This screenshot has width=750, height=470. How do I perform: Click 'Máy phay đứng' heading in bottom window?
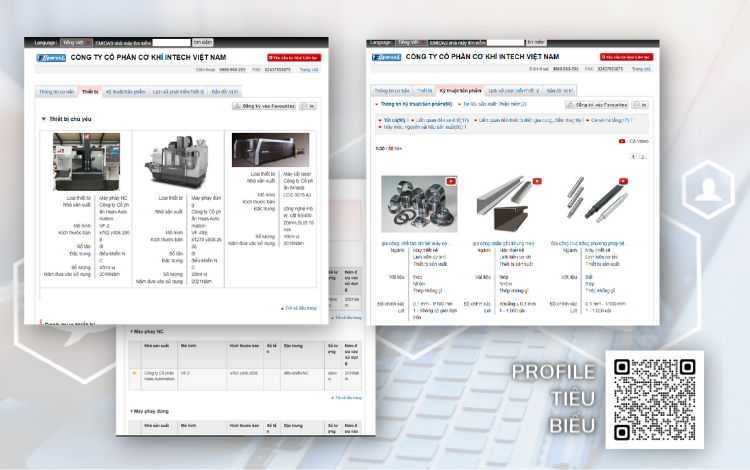click(151, 411)
